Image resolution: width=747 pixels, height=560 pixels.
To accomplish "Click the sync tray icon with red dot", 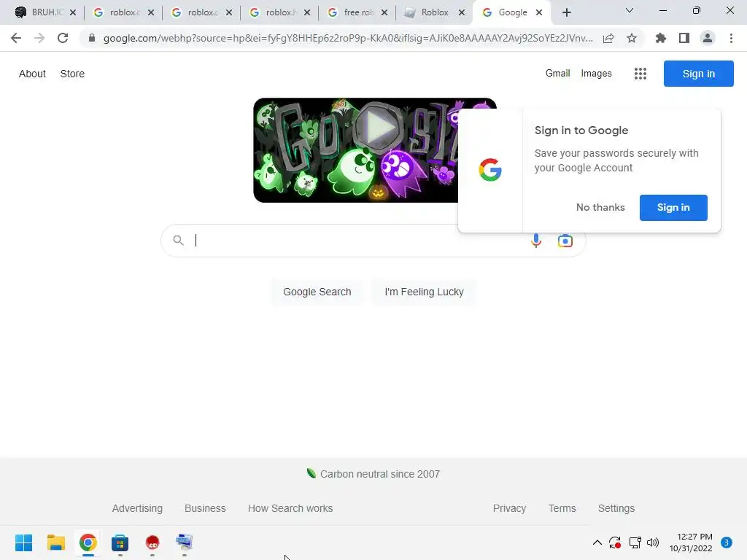I will (615, 542).
